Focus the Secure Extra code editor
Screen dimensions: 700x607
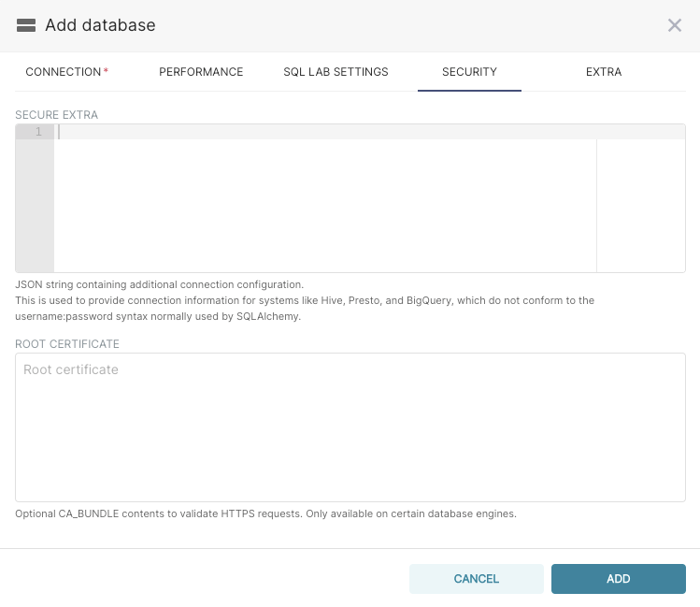[350, 198]
